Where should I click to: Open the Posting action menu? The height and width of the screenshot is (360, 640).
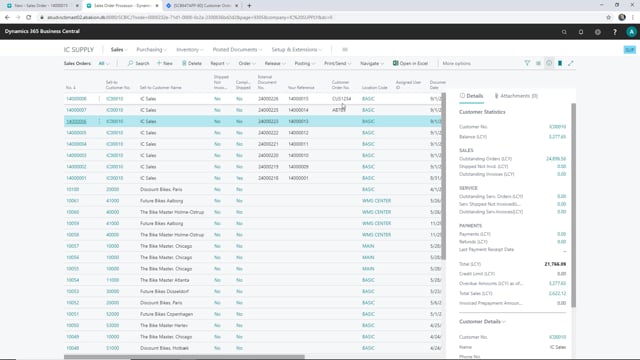pyautogui.click(x=305, y=63)
